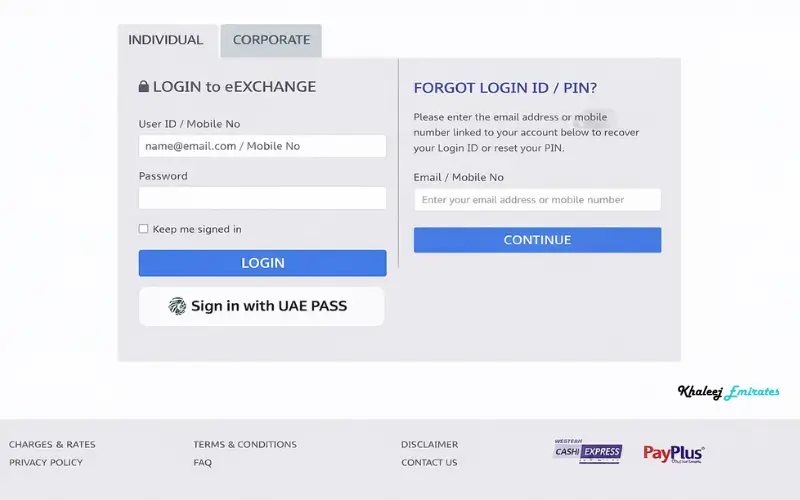
Task: Focus the User ID / Mobile No field
Action: point(262,146)
